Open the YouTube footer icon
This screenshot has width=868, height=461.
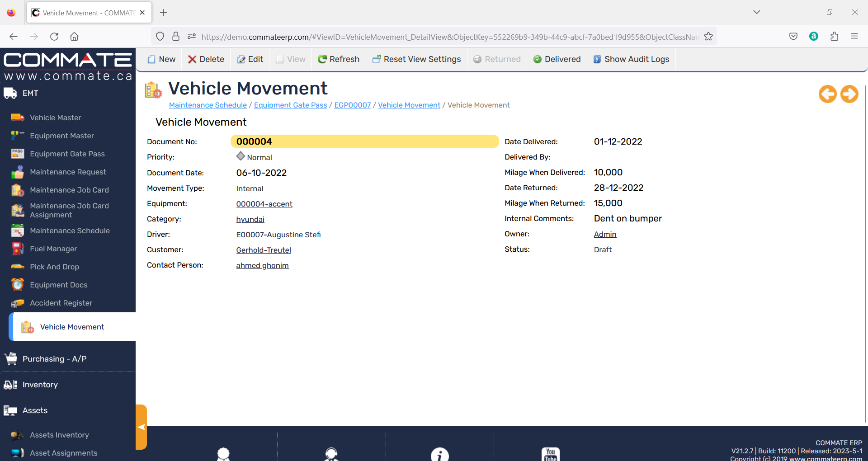(x=550, y=454)
